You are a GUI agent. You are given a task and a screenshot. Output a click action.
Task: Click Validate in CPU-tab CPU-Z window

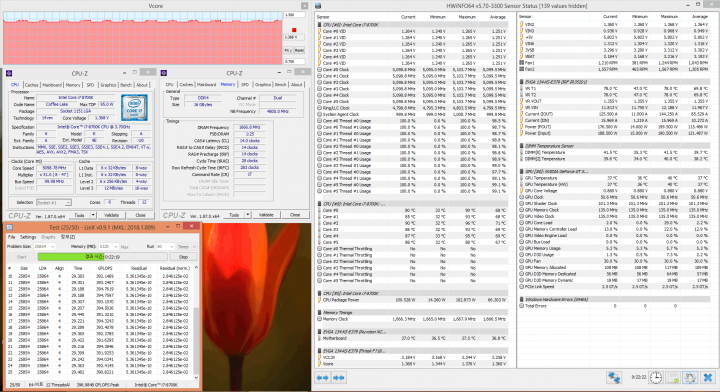(x=112, y=215)
